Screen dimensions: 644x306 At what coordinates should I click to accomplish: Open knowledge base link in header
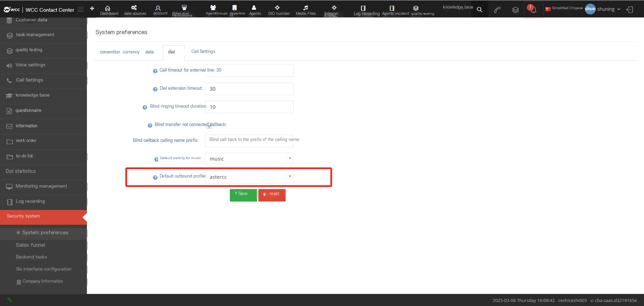458,7
